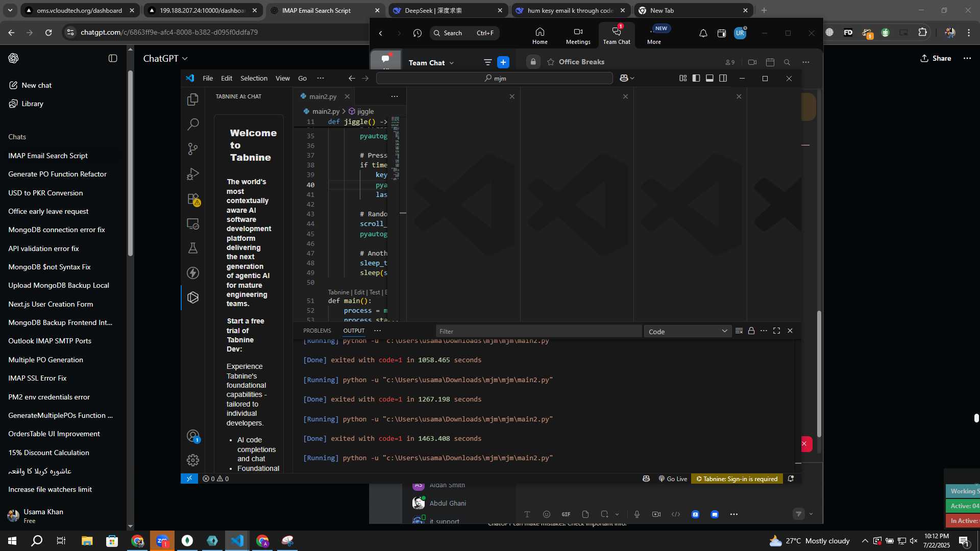Open the browser tab search dropdown
Image resolution: width=980 pixels, height=551 pixels.
coord(10,10)
